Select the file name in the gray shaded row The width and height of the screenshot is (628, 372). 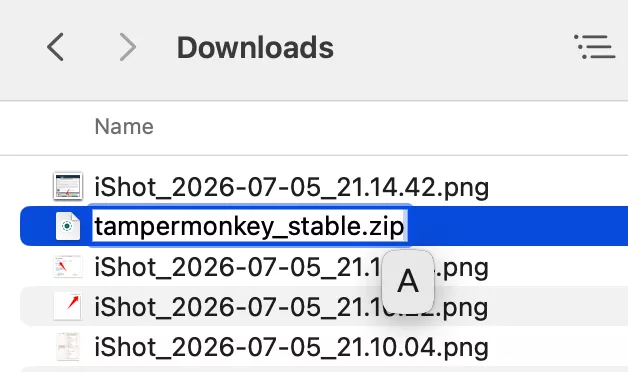point(292,307)
